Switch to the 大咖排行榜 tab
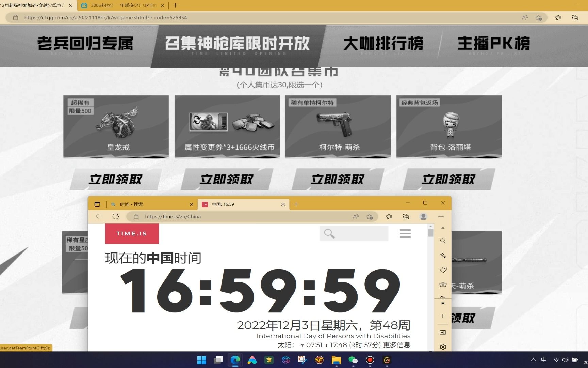Viewport: 588px width, 368px height. tap(383, 44)
